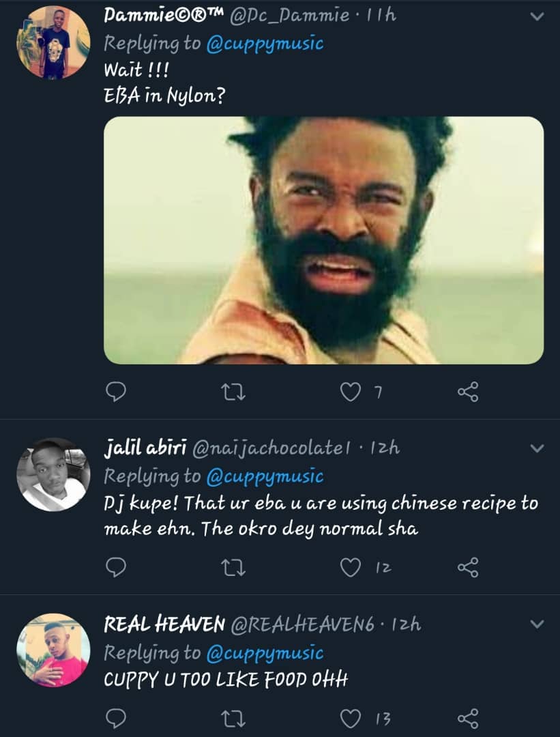
Task: Like Dammie's tweet with 7 likes
Action: coord(351,392)
